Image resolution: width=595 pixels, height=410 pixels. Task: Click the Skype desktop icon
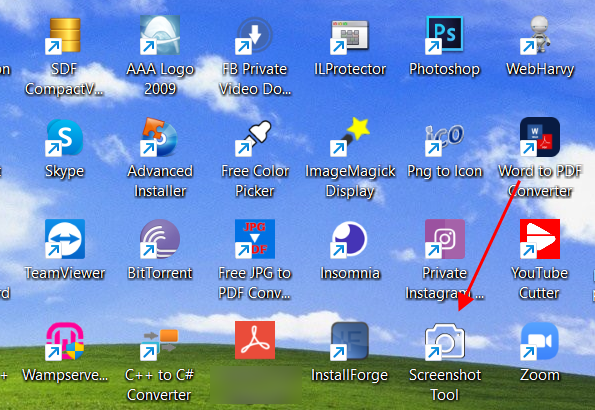pyautogui.click(x=64, y=137)
